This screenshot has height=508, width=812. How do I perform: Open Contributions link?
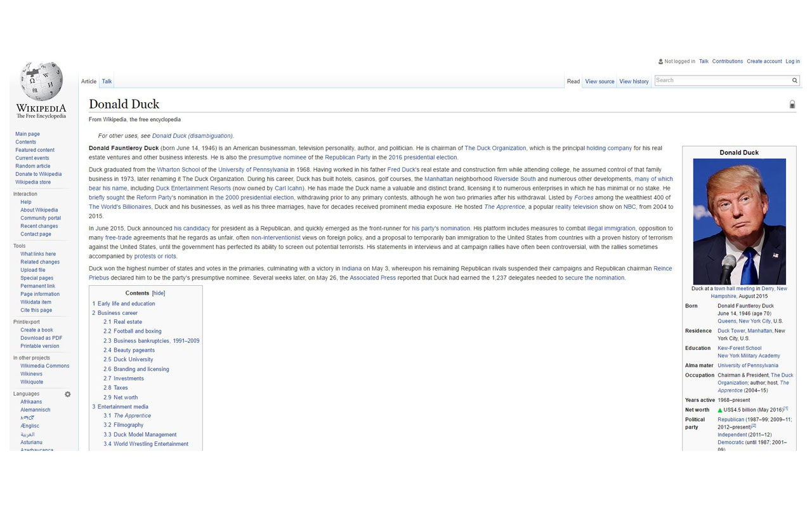(x=727, y=62)
